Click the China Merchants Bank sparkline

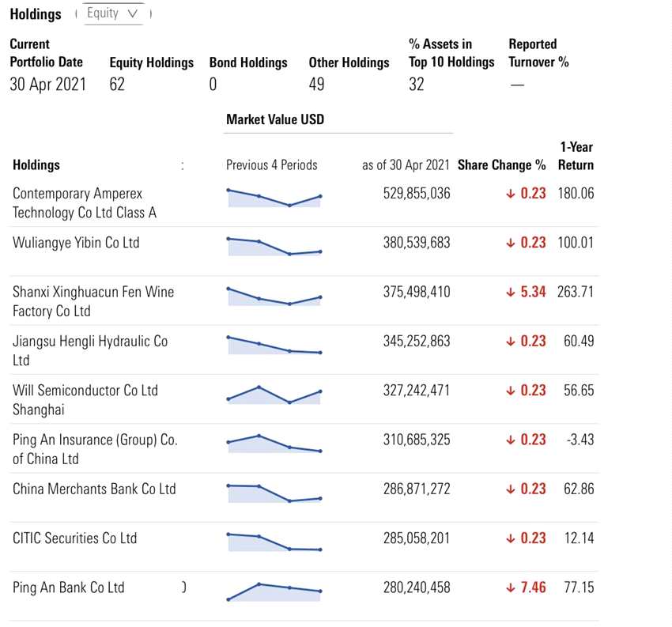(x=274, y=493)
